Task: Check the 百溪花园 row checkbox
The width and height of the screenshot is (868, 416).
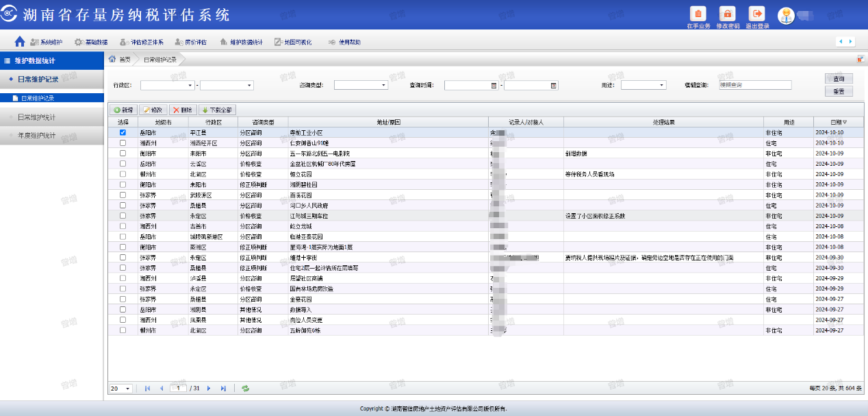Action: pyautogui.click(x=123, y=195)
